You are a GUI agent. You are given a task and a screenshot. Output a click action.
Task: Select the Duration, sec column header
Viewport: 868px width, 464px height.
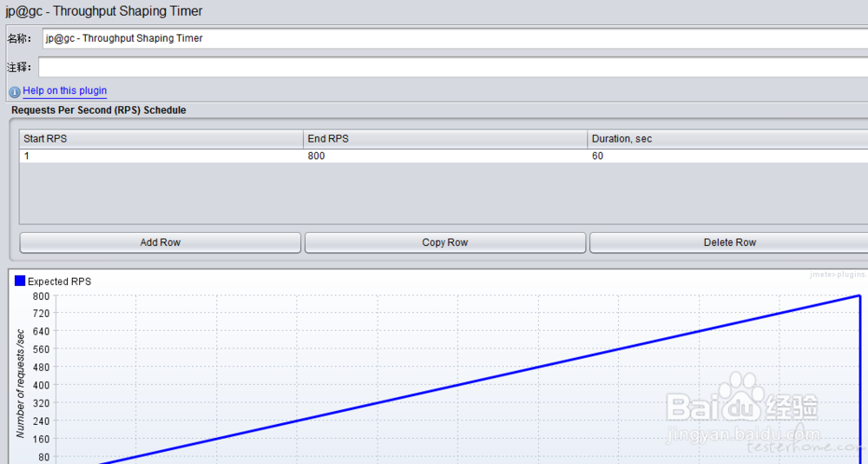(x=728, y=138)
